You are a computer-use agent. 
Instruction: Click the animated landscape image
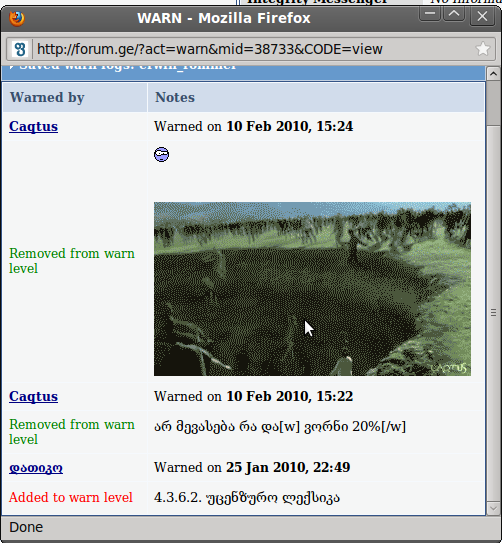[312, 289]
